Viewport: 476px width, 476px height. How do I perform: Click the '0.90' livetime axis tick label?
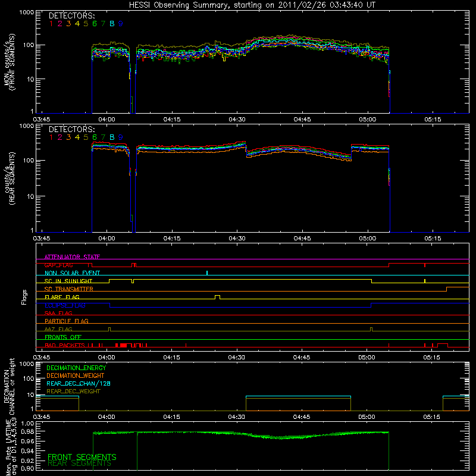coord(27,468)
